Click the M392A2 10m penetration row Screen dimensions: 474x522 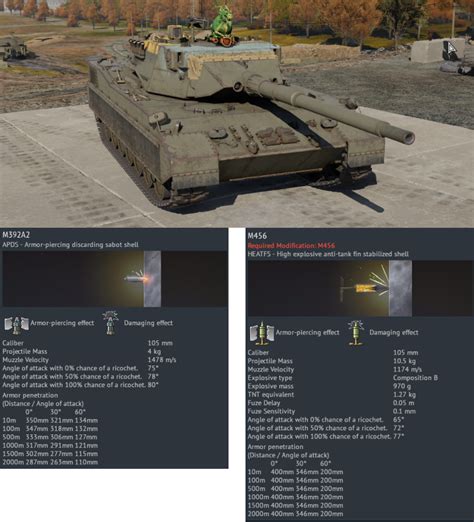(x=50, y=420)
